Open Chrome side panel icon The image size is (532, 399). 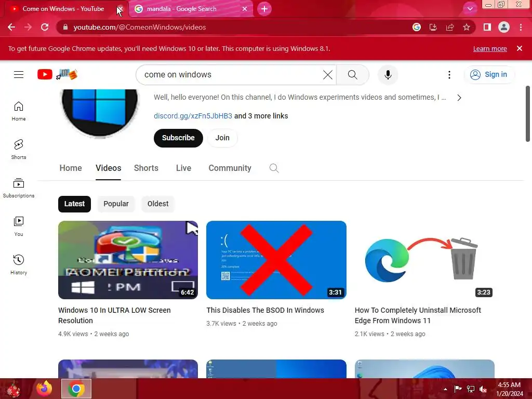pos(487,27)
